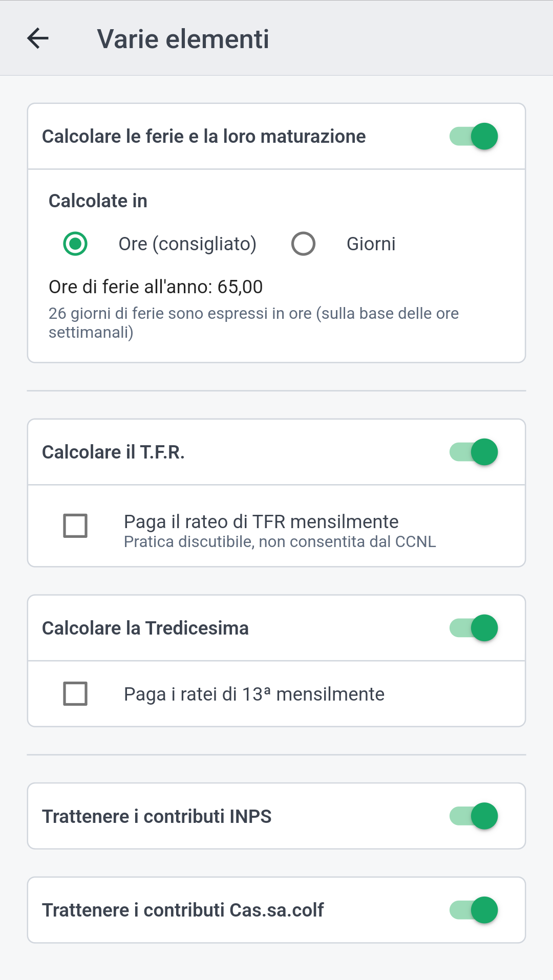Toggle off Calcolare la Tredicesima
This screenshot has width=553, height=980.
point(474,628)
